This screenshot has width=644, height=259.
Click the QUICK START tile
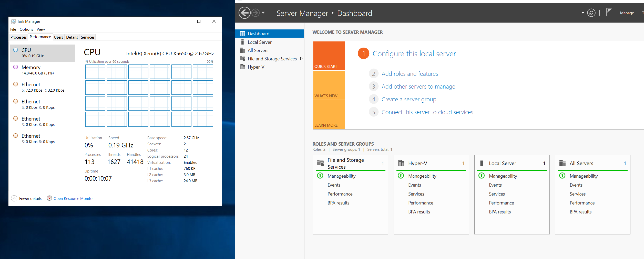[329, 56]
